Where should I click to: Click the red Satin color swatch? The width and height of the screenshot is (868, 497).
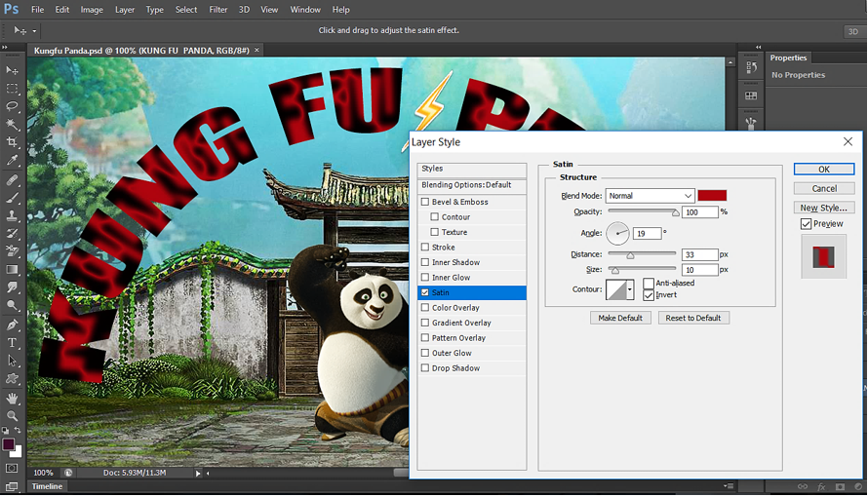[712, 196]
